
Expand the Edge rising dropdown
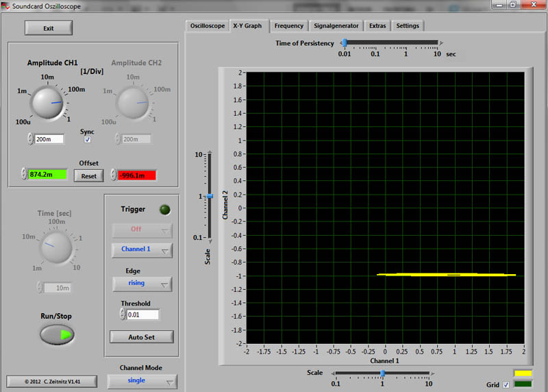click(x=142, y=283)
